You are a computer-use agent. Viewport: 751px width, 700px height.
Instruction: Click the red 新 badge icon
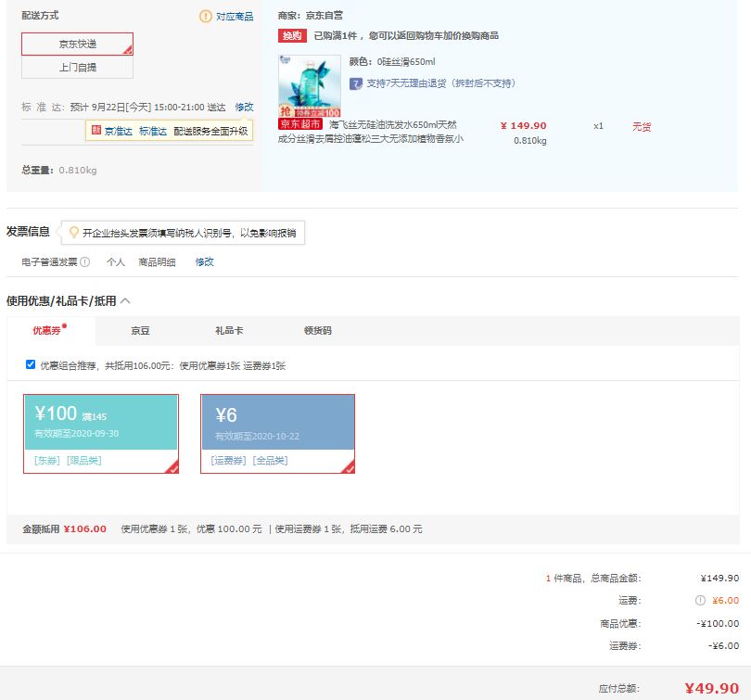pyautogui.click(x=96, y=130)
